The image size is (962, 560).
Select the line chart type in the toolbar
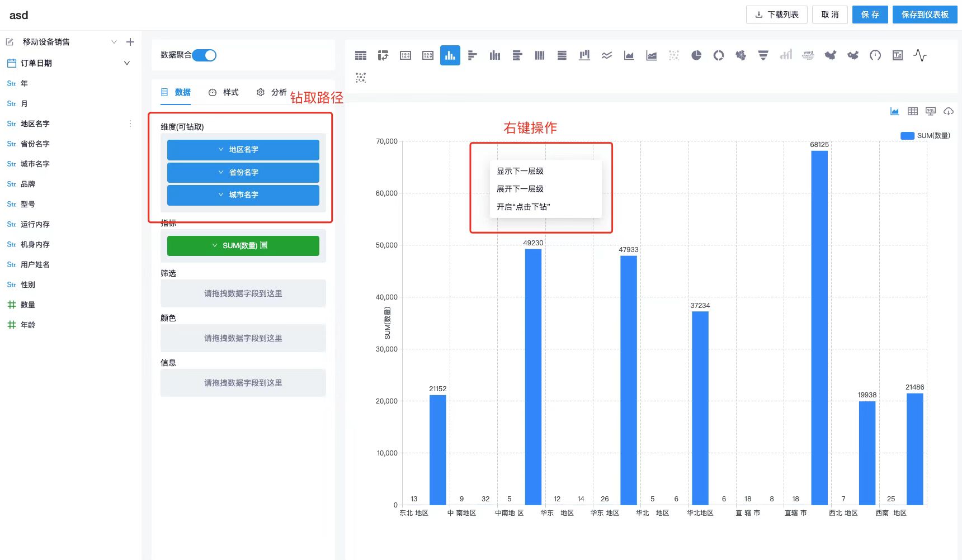pyautogui.click(x=607, y=55)
